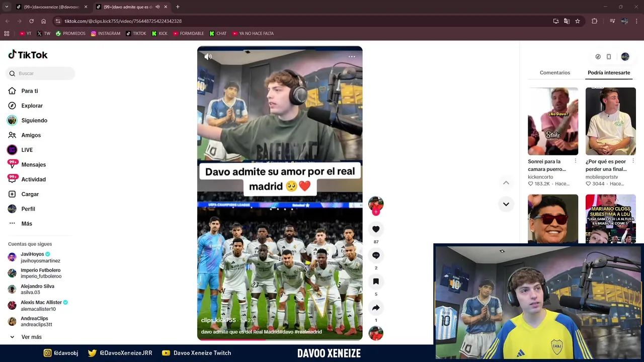Viewport: 644px width, 362px height.
Task: Open options for 'Sonrei para la camara' video
Action: pos(576,161)
